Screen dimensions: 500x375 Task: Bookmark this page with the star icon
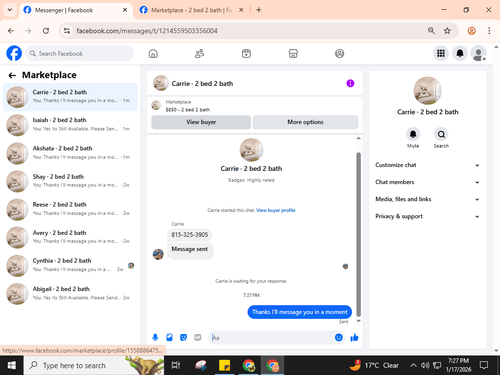pos(447,31)
